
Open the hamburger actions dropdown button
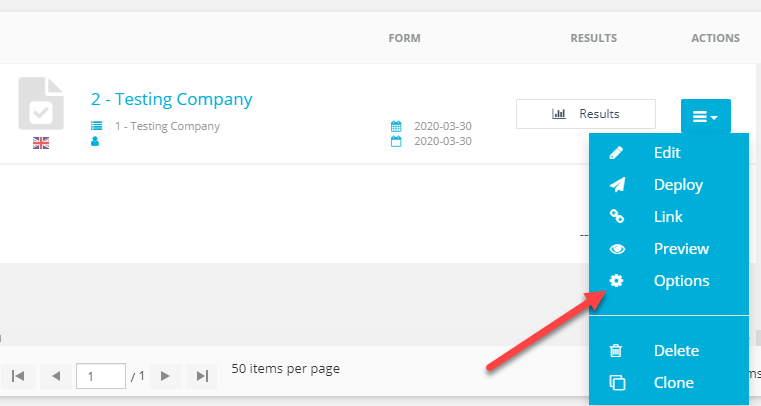pos(706,116)
